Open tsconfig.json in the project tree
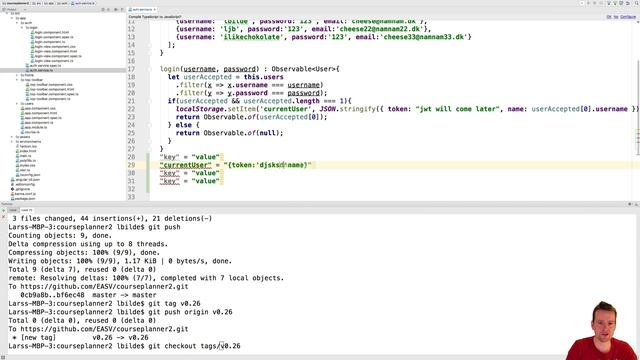The height and width of the screenshot is (360, 640). pos(29,175)
